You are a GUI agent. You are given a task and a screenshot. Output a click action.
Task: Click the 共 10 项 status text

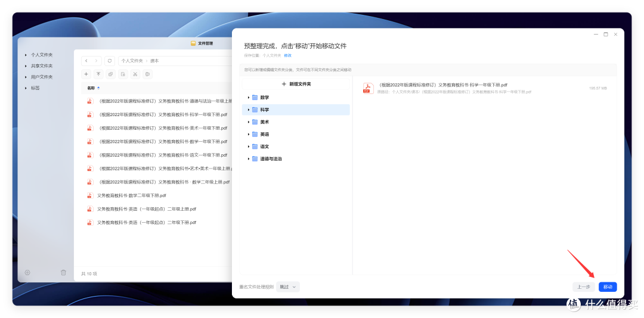coord(89,274)
